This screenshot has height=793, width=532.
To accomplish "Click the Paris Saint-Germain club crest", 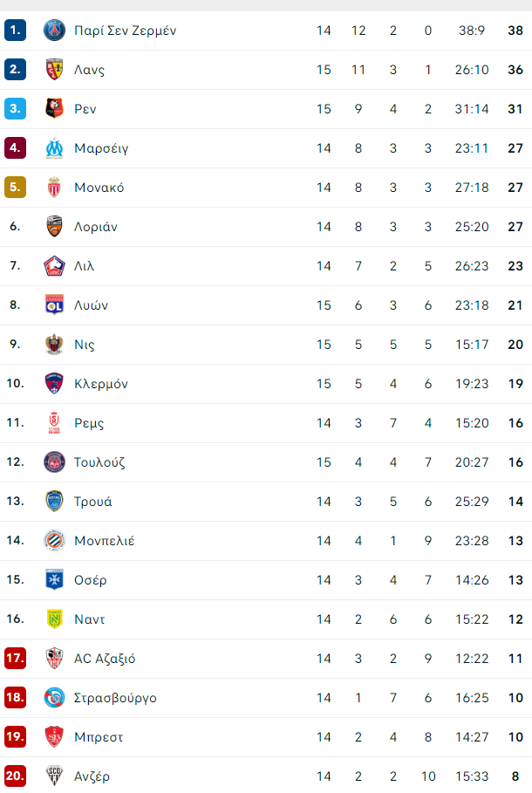I will (54, 31).
